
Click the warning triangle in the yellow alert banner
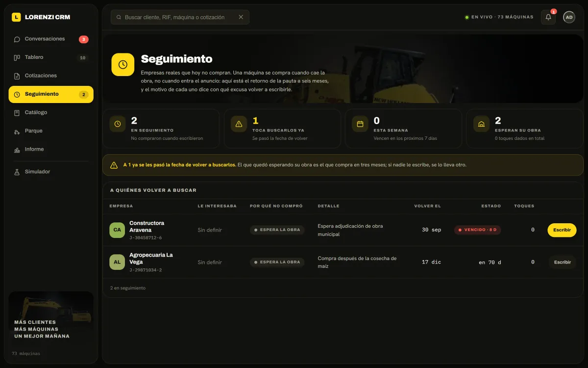(x=114, y=165)
